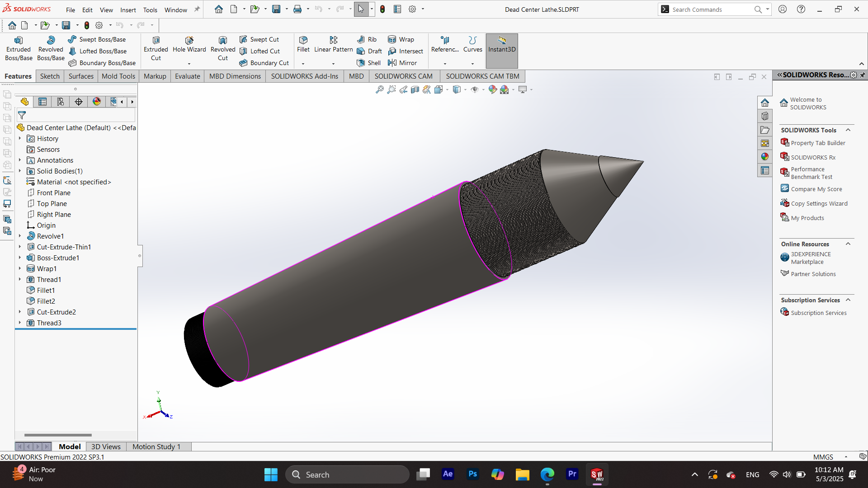
Task: Select the Linear Pattern tool
Action: (x=334, y=45)
